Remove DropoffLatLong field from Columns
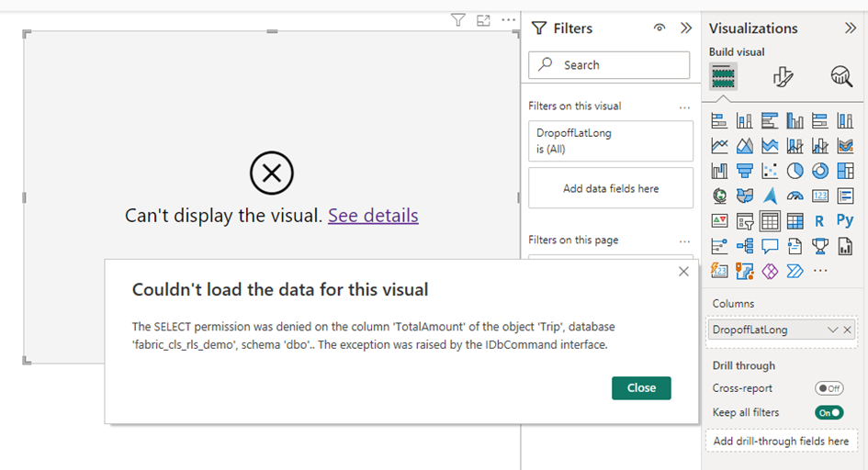The width and height of the screenshot is (868, 470). [x=847, y=330]
